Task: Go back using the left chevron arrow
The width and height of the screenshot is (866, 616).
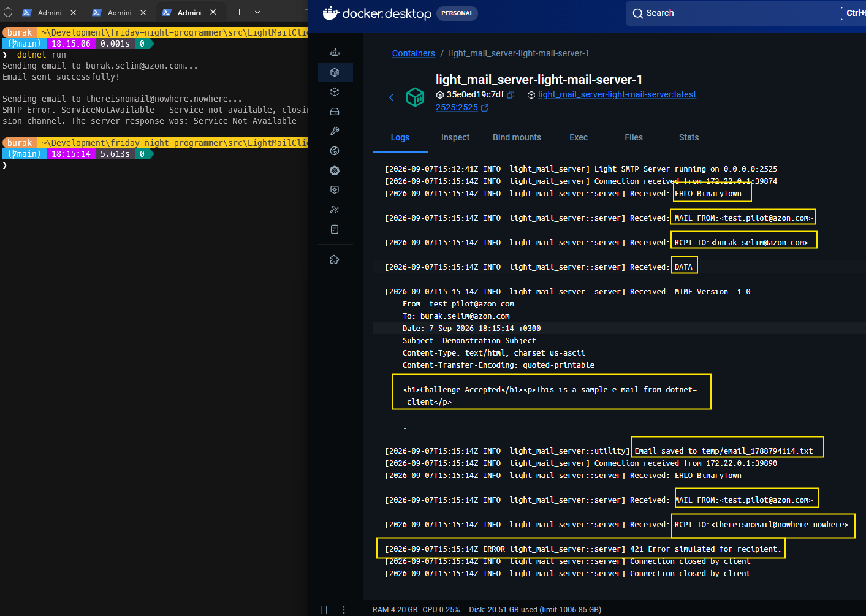Action: tap(391, 97)
